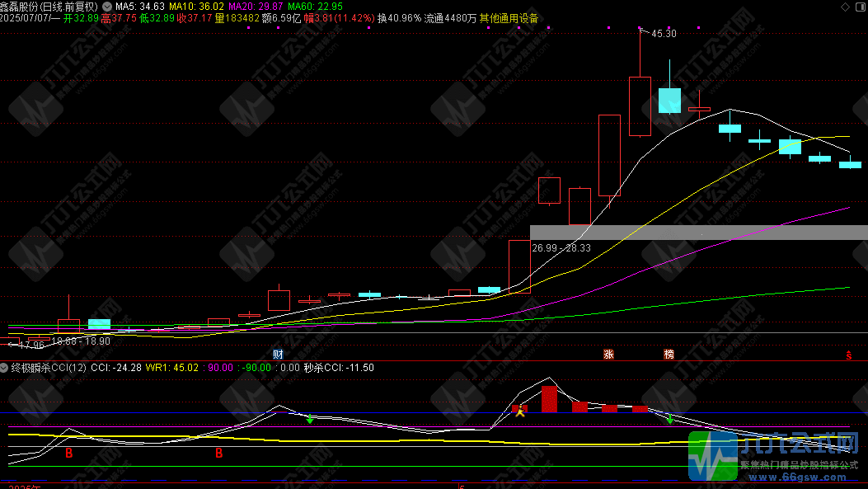Click the red S marker icon
Viewport: 868px width, 489px height.
[x=848, y=355]
